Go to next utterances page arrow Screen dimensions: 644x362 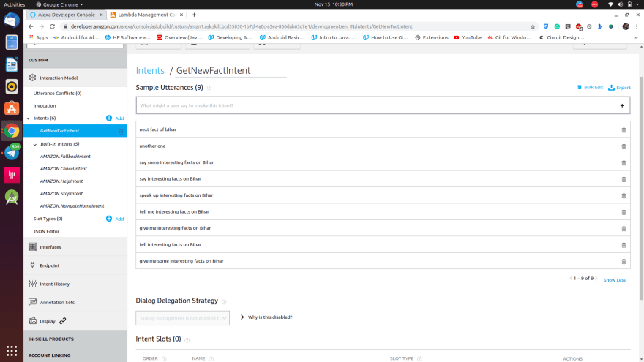[596, 279]
